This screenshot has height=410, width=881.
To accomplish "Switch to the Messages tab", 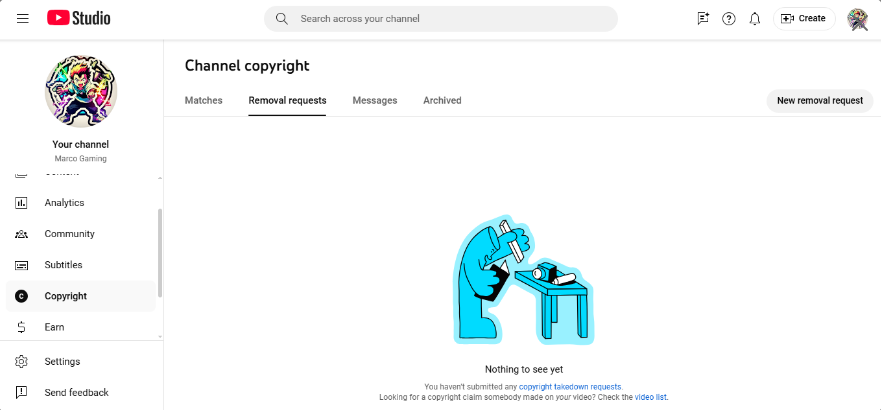I will (x=375, y=101).
